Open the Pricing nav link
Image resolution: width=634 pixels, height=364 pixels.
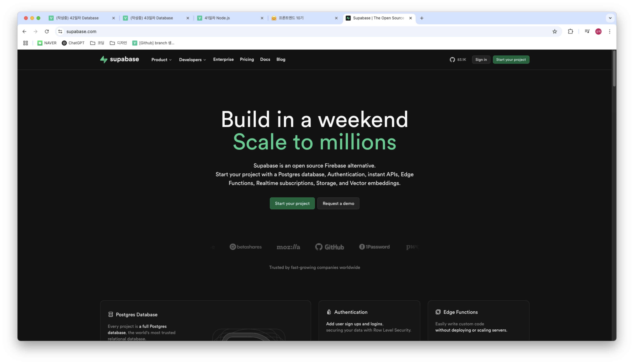point(247,59)
